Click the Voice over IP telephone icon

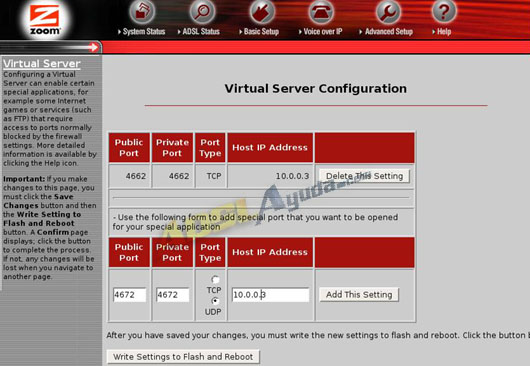click(321, 12)
